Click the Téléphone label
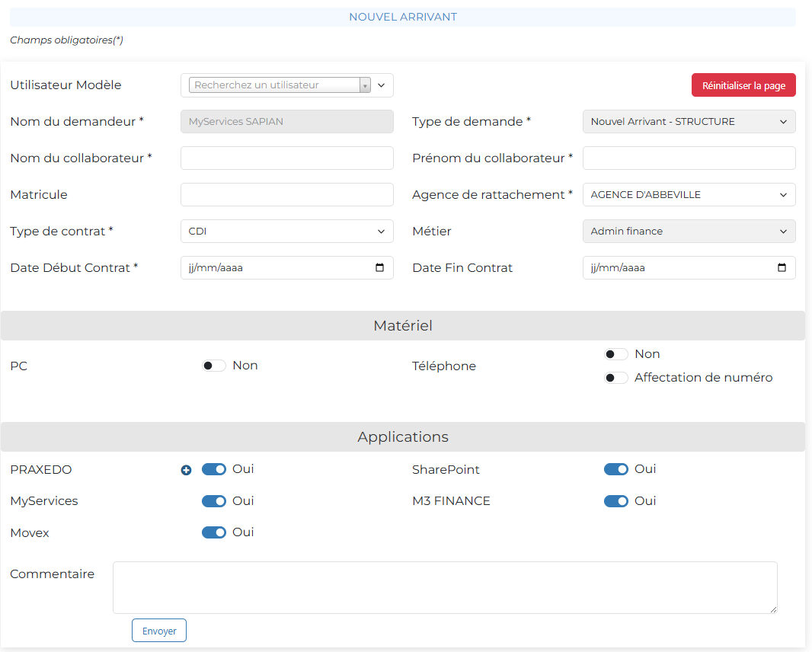Image resolution: width=812 pixels, height=652 pixels. pos(444,366)
